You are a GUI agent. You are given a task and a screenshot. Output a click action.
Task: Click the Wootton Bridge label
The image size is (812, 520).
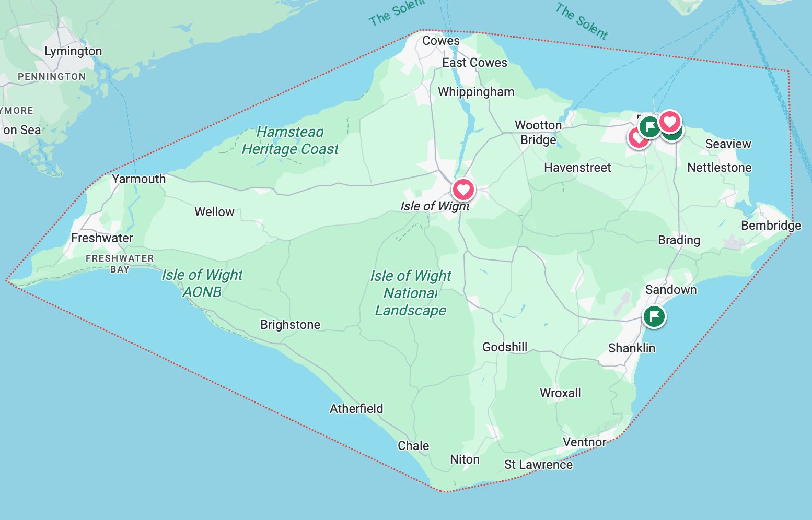pos(538,133)
